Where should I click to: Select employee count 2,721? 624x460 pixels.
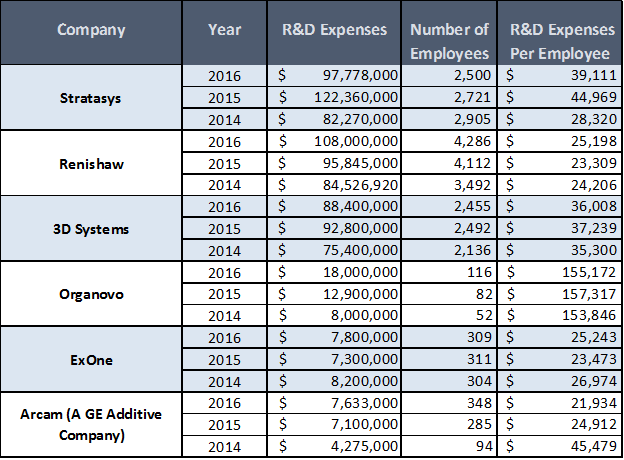coord(449,97)
